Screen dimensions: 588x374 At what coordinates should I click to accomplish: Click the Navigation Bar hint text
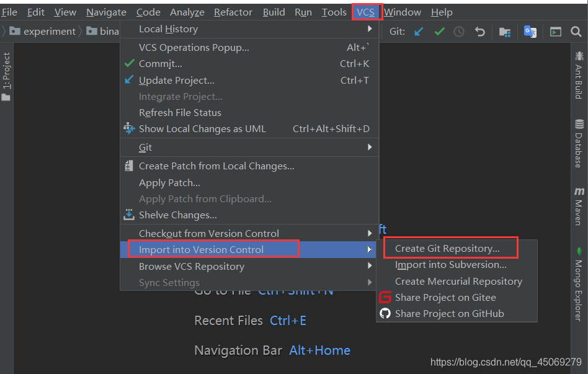click(x=238, y=350)
